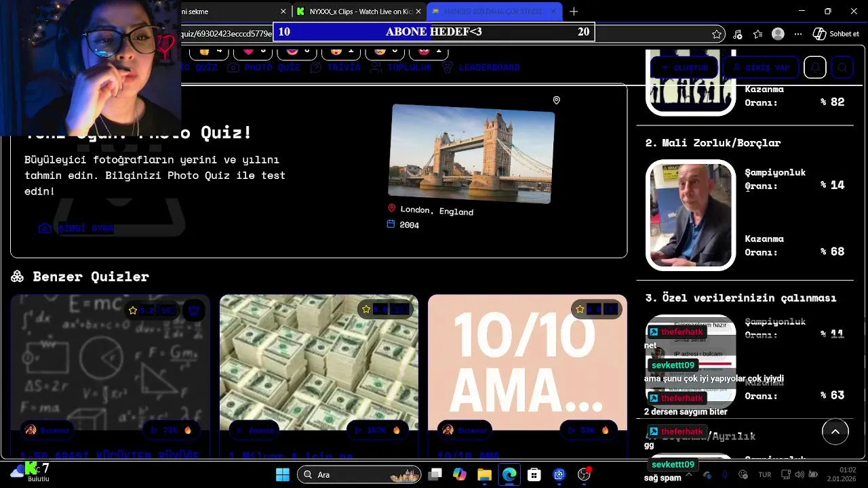Open the TUR language indicator
868x488 pixels.
[x=765, y=474]
